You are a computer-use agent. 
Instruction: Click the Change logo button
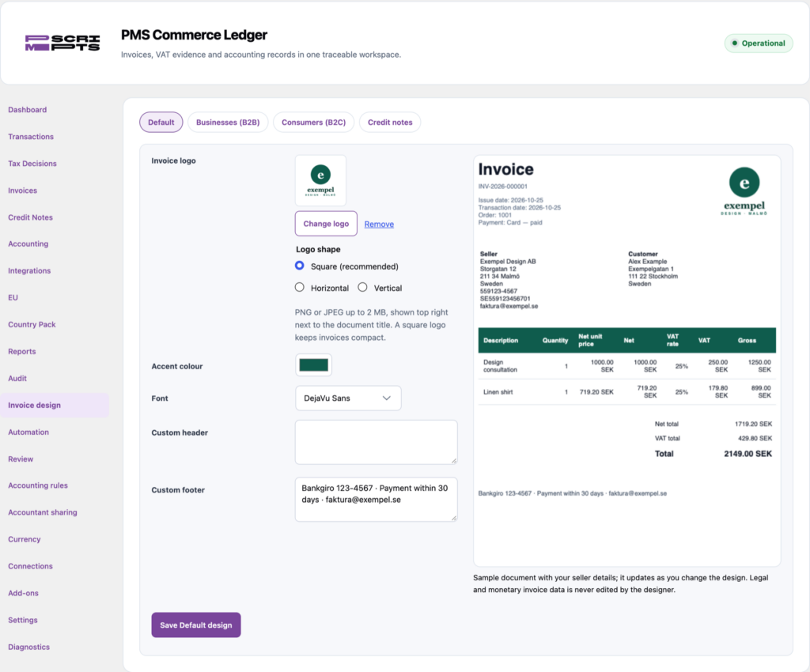click(326, 224)
